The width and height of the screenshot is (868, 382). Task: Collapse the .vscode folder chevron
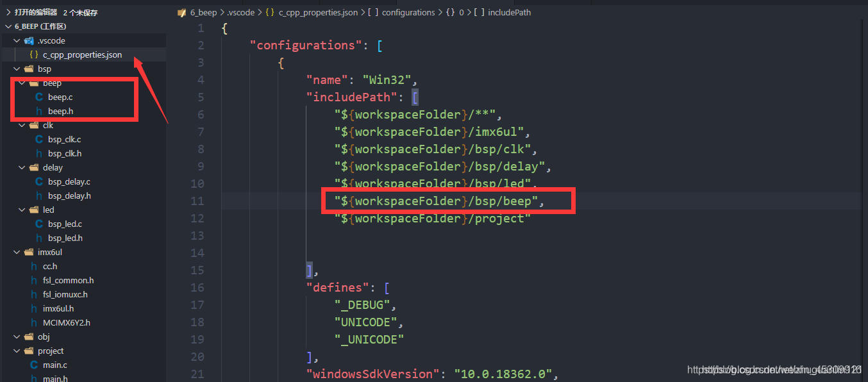coord(17,40)
